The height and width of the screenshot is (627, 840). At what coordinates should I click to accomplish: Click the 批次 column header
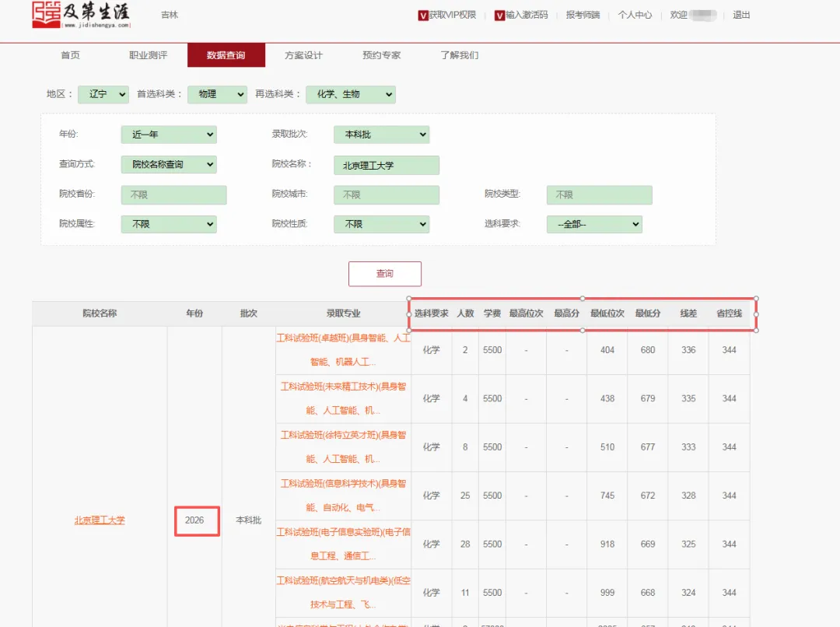coord(249,313)
